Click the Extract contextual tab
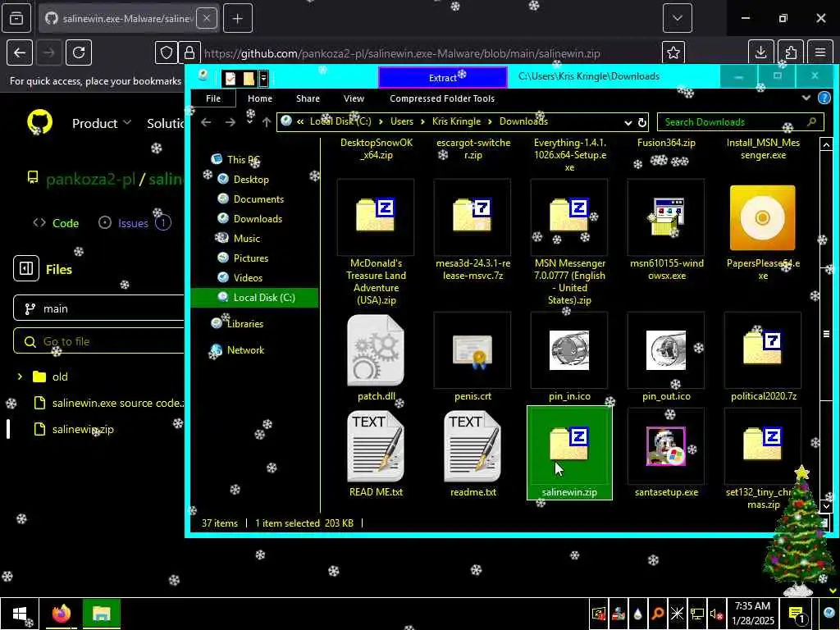Viewport: 840px width, 630px height. coord(442,78)
